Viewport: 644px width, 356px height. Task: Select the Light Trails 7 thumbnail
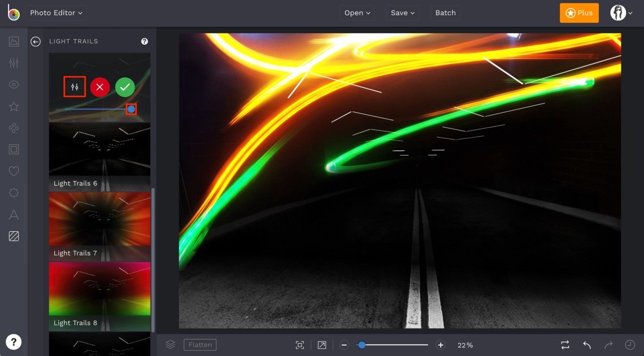click(x=100, y=221)
